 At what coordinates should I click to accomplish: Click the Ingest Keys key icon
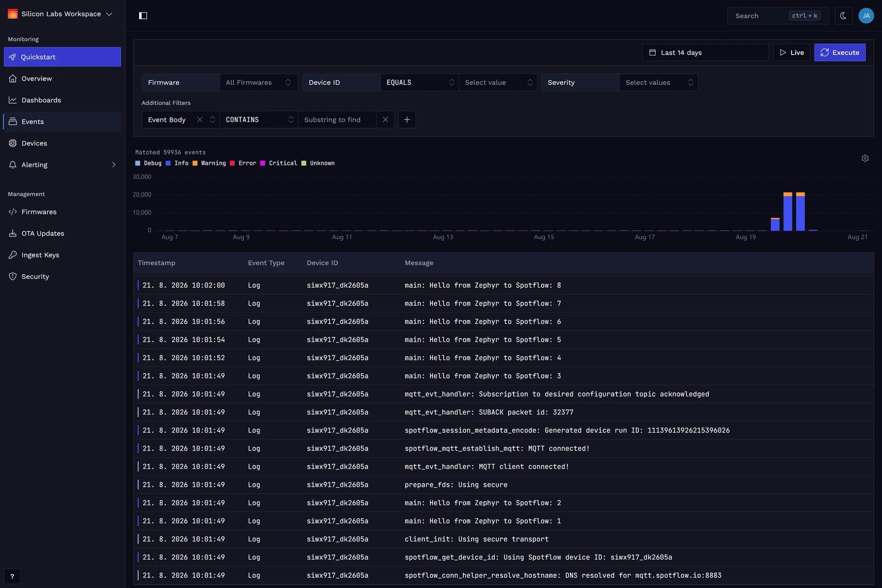tap(12, 255)
